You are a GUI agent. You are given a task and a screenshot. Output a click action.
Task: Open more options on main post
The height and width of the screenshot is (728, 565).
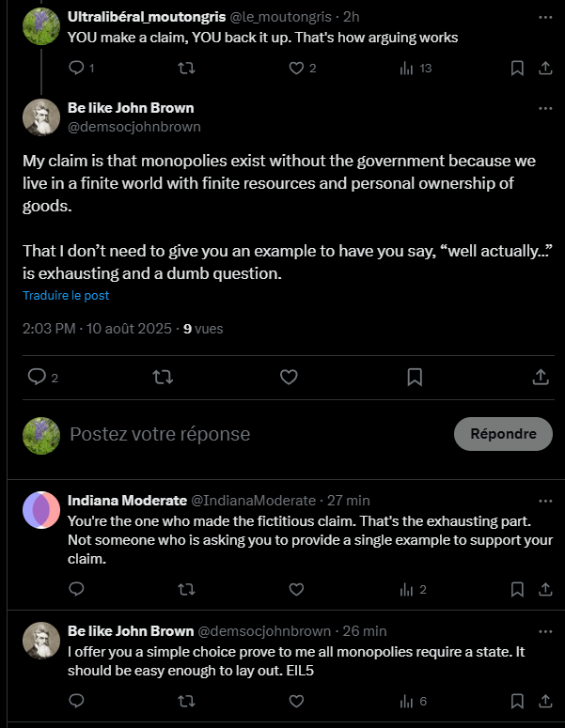(545, 108)
